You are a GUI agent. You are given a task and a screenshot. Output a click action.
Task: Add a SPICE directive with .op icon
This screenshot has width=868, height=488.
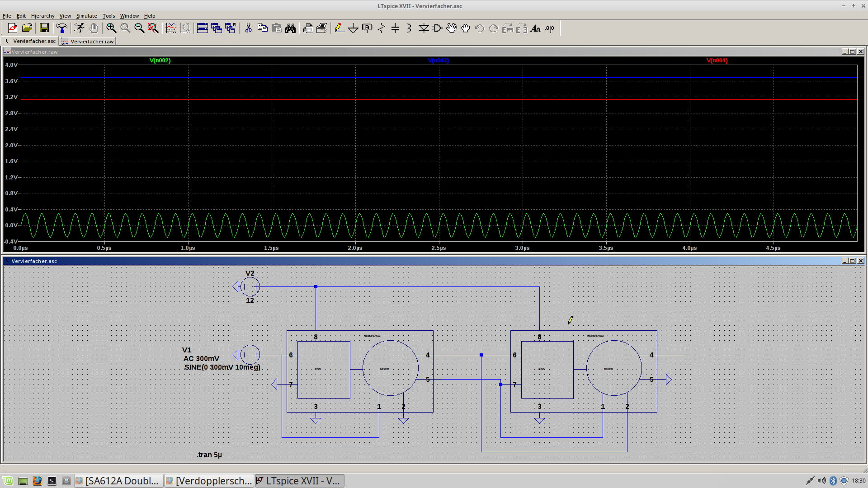(550, 28)
